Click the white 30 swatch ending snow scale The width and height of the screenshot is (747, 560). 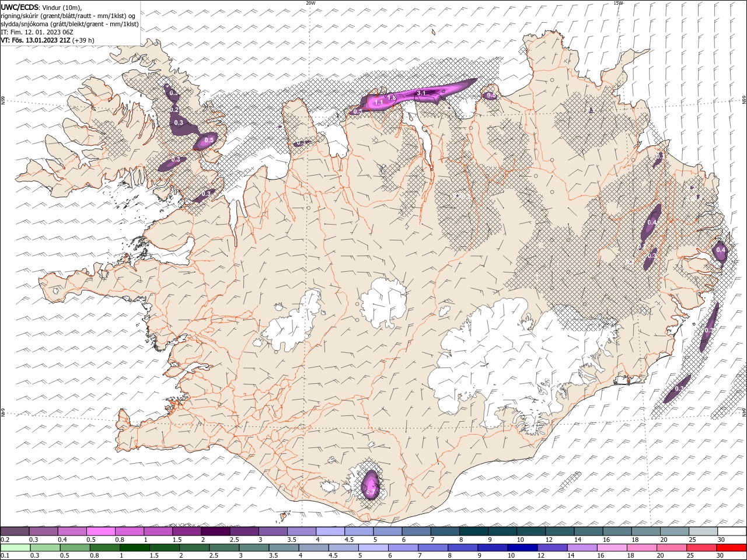click(732, 531)
